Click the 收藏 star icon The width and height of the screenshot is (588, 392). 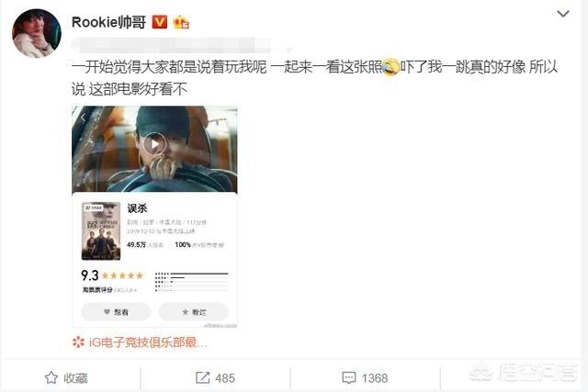tap(51, 377)
